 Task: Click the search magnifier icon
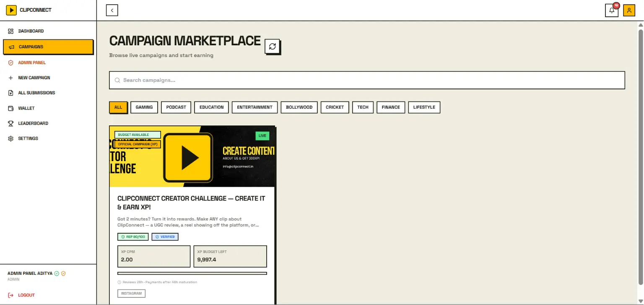point(117,80)
